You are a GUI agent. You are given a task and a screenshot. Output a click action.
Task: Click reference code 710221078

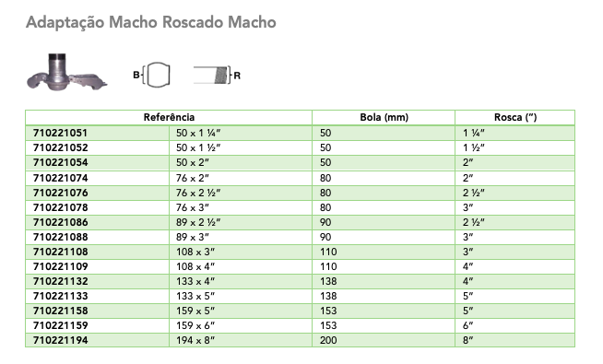60,207
